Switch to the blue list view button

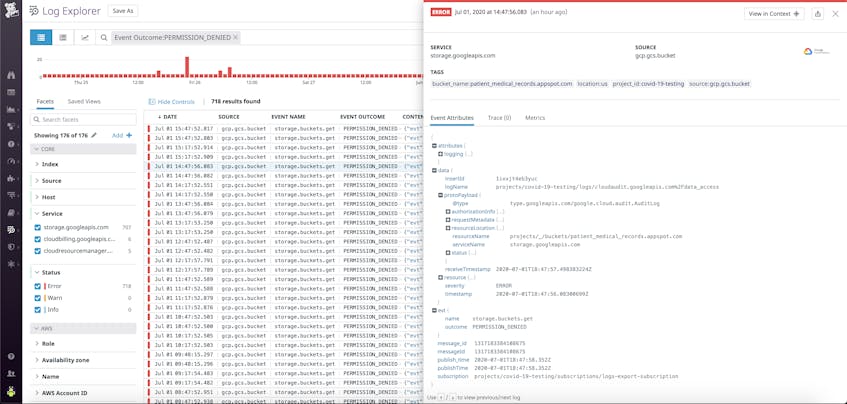[41, 38]
